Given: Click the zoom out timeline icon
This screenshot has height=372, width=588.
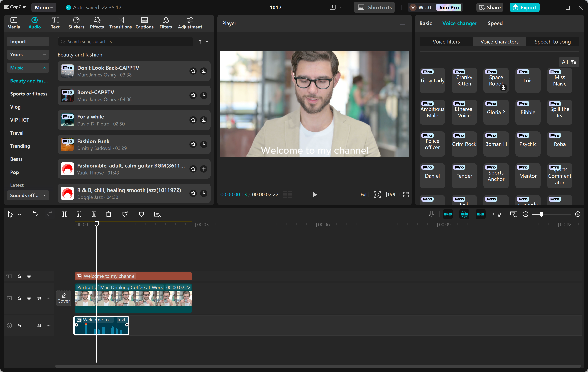Looking at the screenshot, I should pos(526,214).
